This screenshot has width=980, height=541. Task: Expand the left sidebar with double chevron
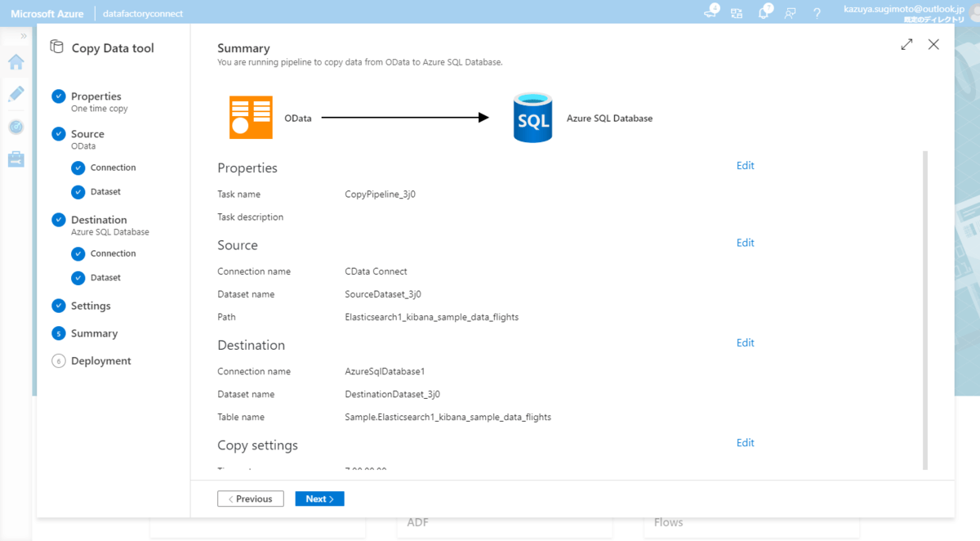coord(24,36)
